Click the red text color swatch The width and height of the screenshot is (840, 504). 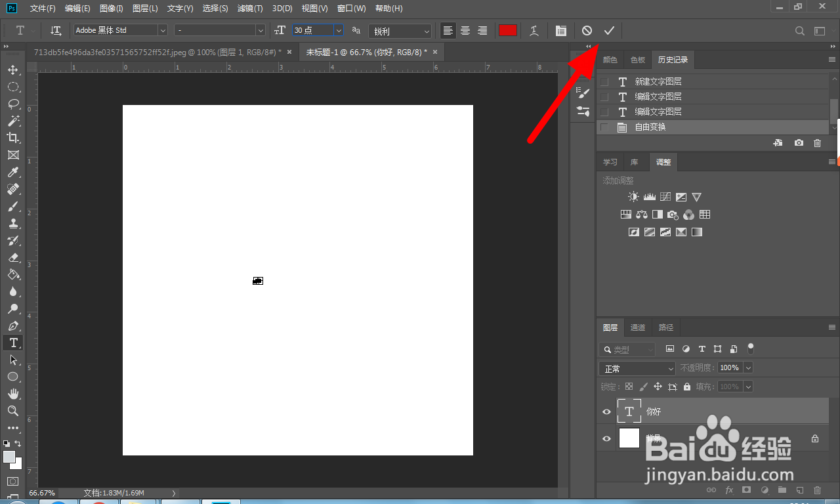point(508,30)
